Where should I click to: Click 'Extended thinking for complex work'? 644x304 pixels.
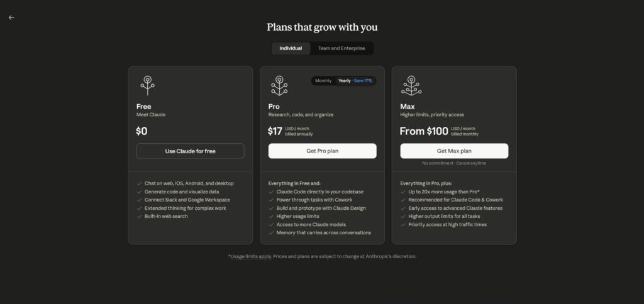pyautogui.click(x=186, y=208)
